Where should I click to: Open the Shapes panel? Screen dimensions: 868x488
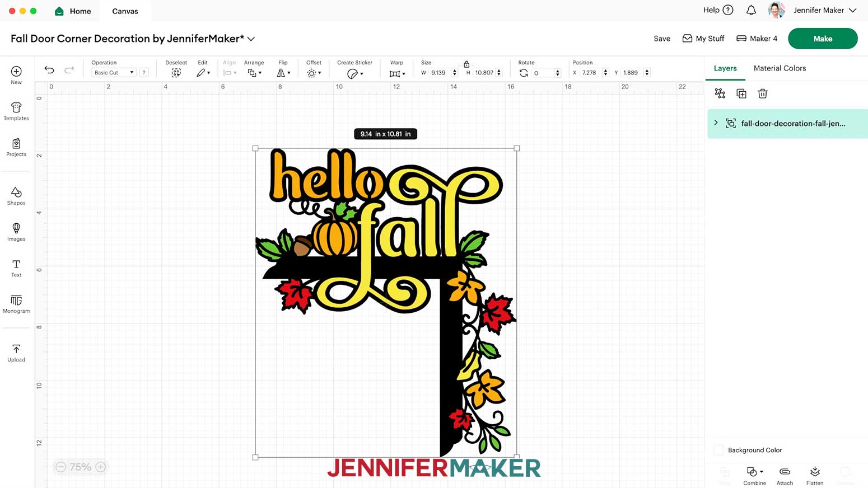point(16,196)
